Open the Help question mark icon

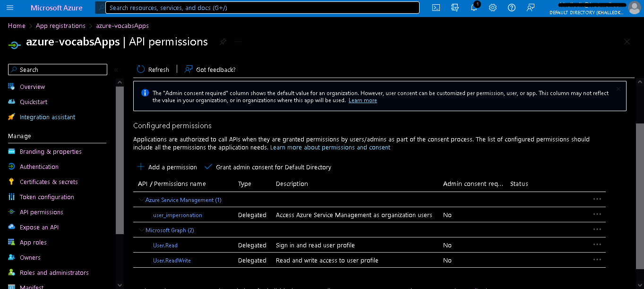pos(512,8)
